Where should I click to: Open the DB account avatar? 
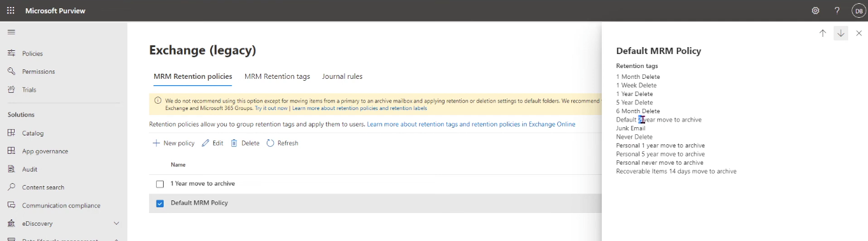[858, 11]
